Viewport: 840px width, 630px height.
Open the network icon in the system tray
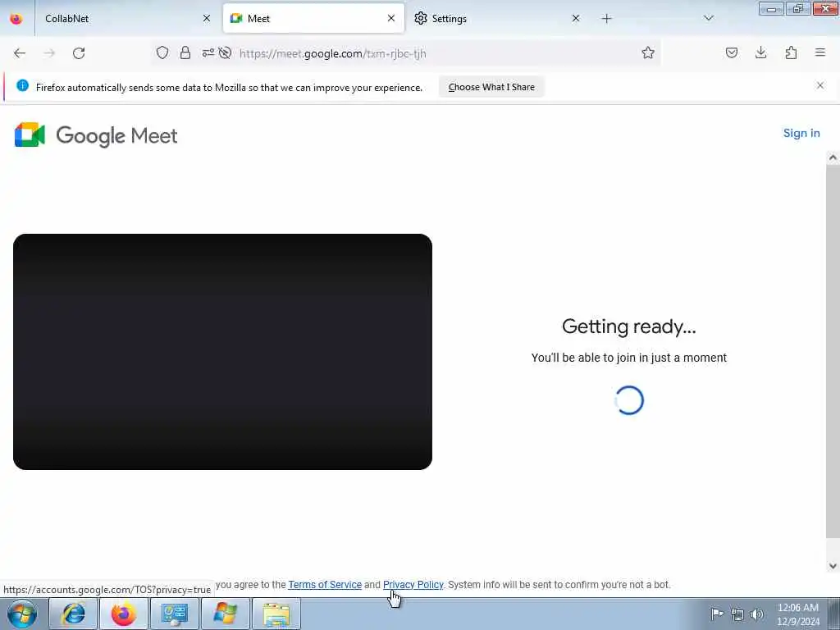[737, 614]
